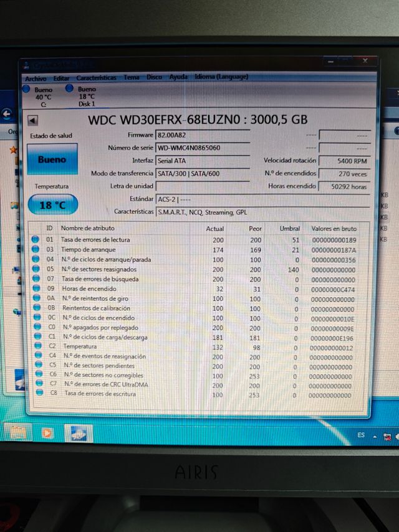Click the status dot for attribute C0
This screenshot has height=532, width=399.
(x=37, y=327)
